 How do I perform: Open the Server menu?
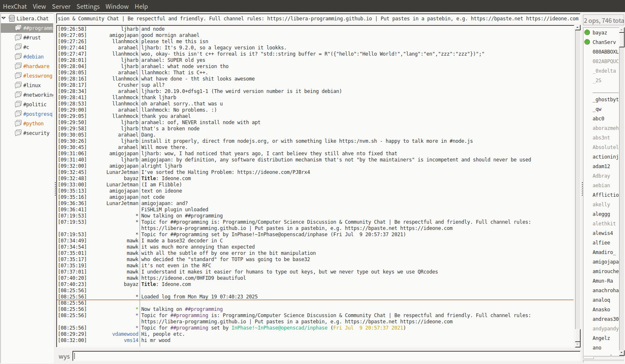(x=61, y=6)
